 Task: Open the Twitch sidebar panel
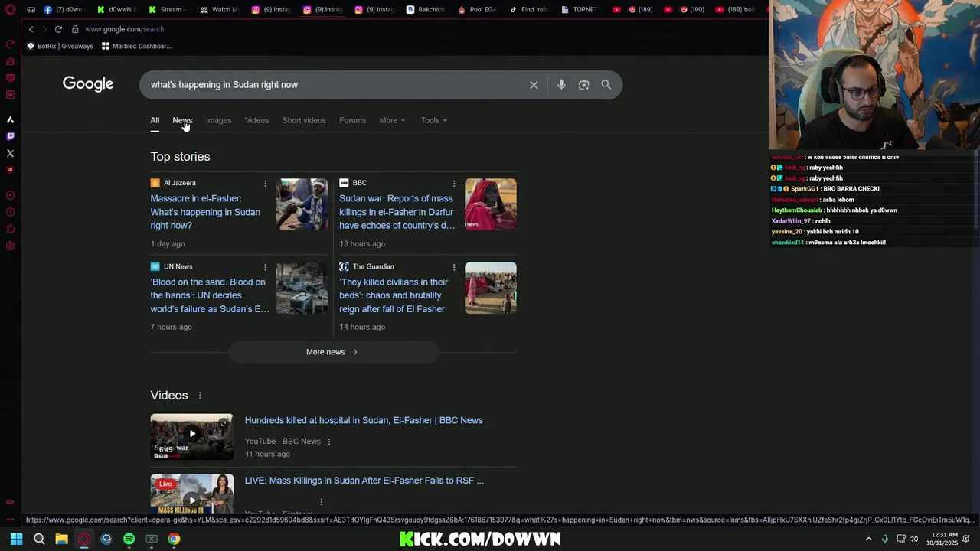tap(10, 136)
